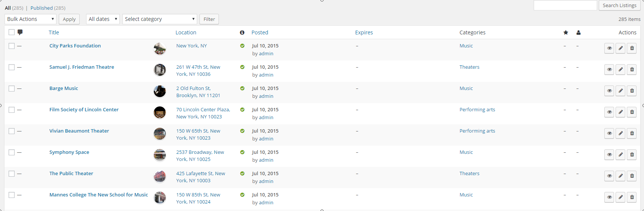Screen dimensions: 644x211
Task: Click the trash icon for Symphony Space
Action: 632,155
